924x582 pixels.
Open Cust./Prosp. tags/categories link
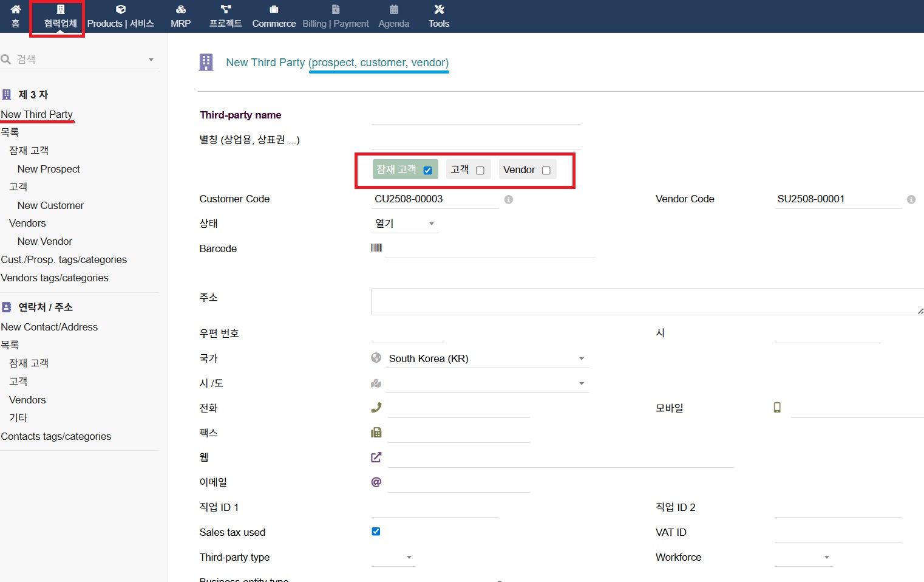tap(64, 259)
